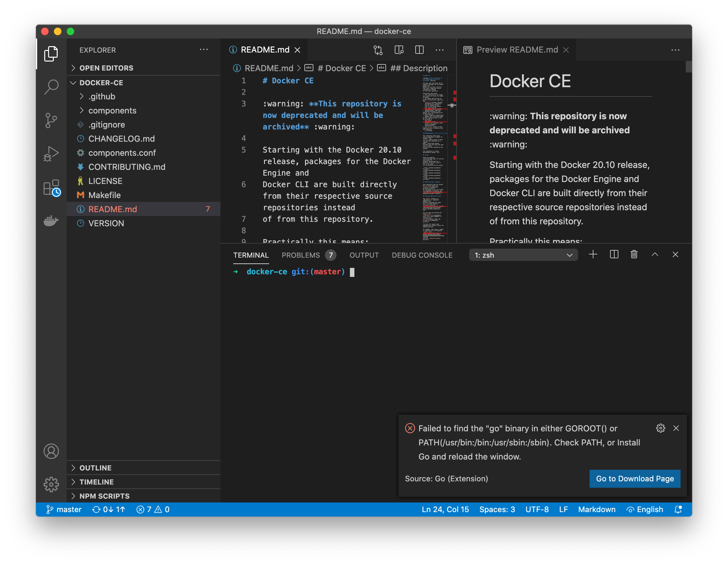Expand the TIMELINE section
Image resolution: width=728 pixels, height=564 pixels.
point(143,482)
